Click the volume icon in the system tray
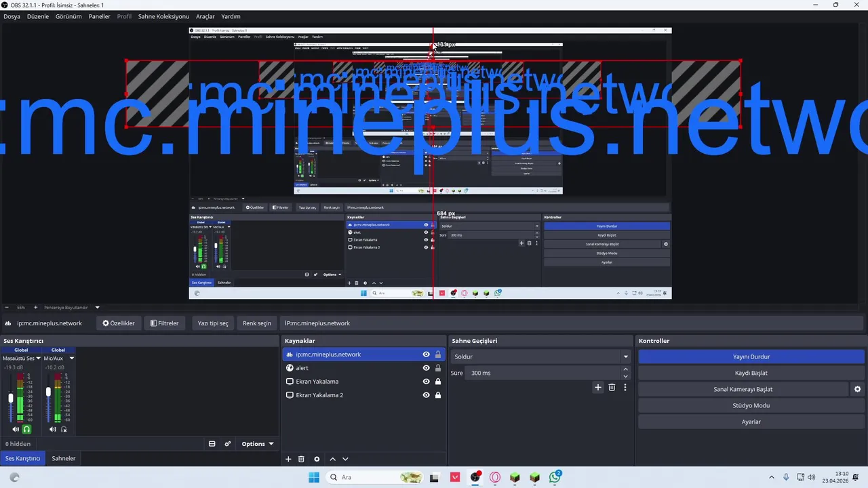 [x=812, y=477]
